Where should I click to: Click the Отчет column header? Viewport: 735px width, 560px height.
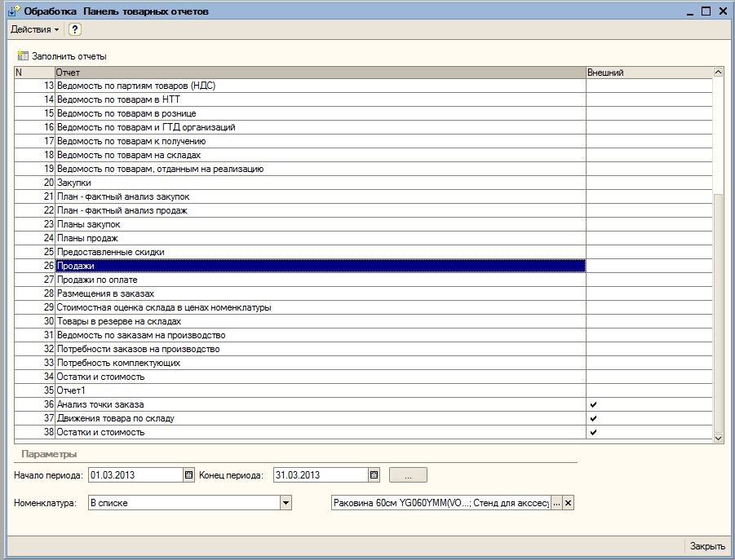320,73
